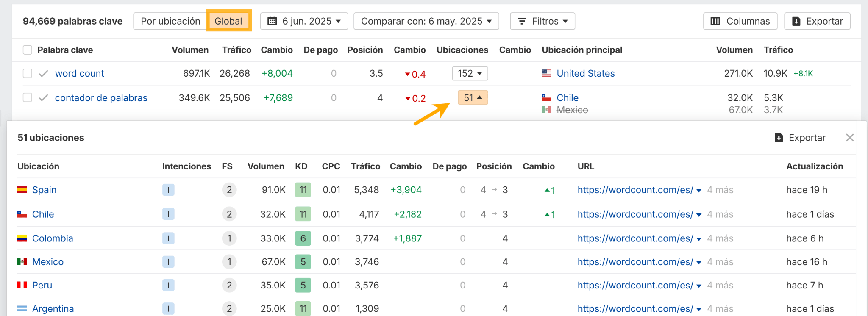The image size is (868, 316).
Task: Click the Exportar icon in ubicaciones panel
Action: (x=779, y=138)
